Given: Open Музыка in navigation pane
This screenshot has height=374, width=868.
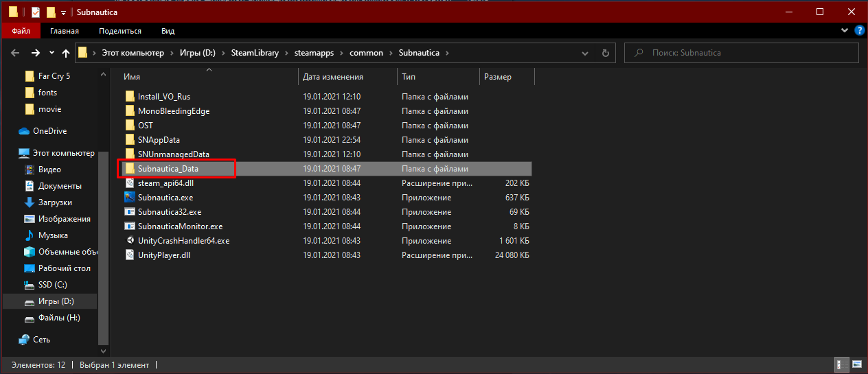Looking at the screenshot, I should (x=53, y=235).
